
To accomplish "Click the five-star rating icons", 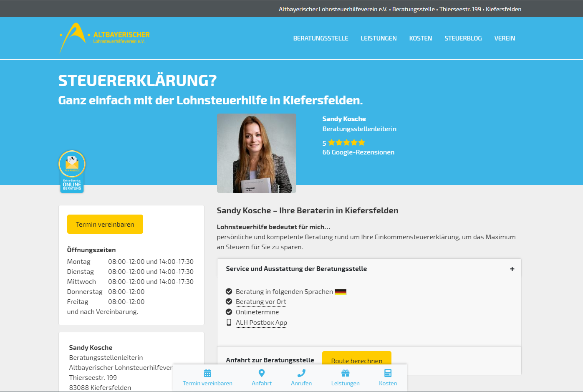I will click(x=347, y=143).
